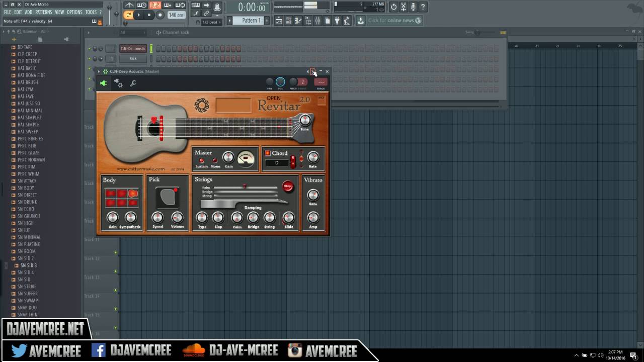644x362 pixels.
Task: Click the chord name 'D' display
Action: point(277,163)
